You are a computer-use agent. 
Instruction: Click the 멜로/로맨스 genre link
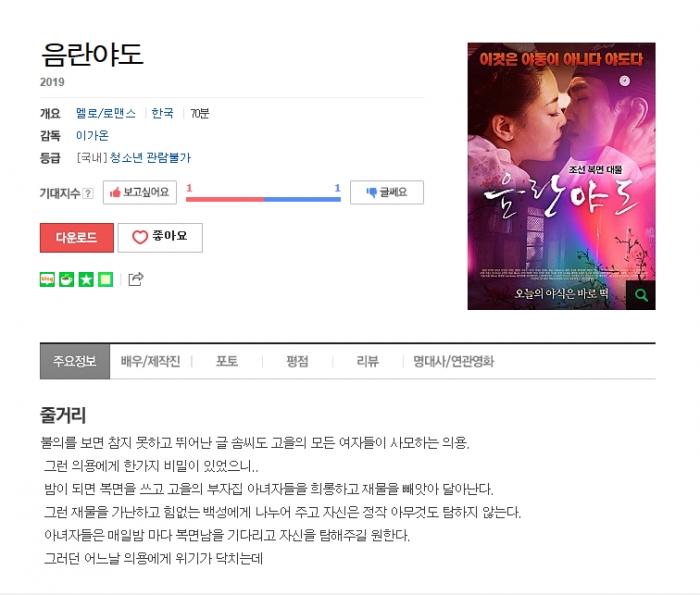(x=106, y=113)
